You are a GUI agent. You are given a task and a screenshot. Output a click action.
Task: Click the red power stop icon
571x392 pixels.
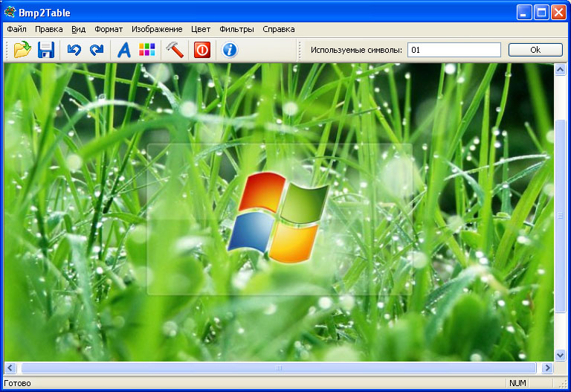point(202,50)
